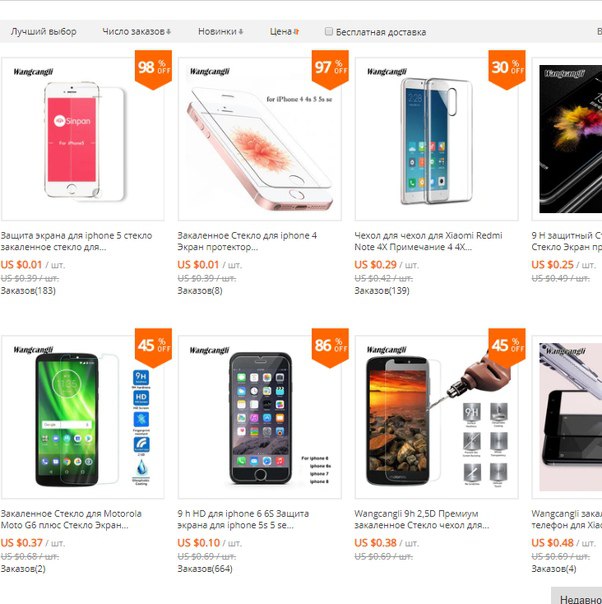
Task: Click the rose gold iPhone SE image
Action: 260,139
